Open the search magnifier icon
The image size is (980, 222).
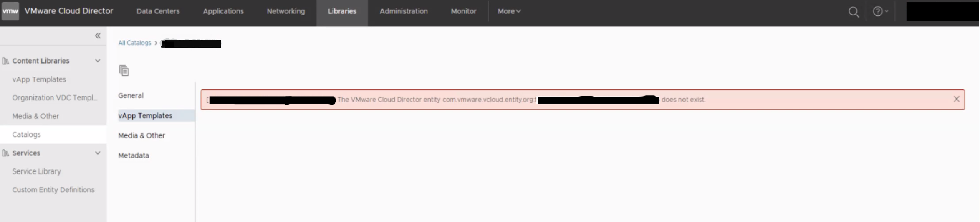(x=854, y=12)
